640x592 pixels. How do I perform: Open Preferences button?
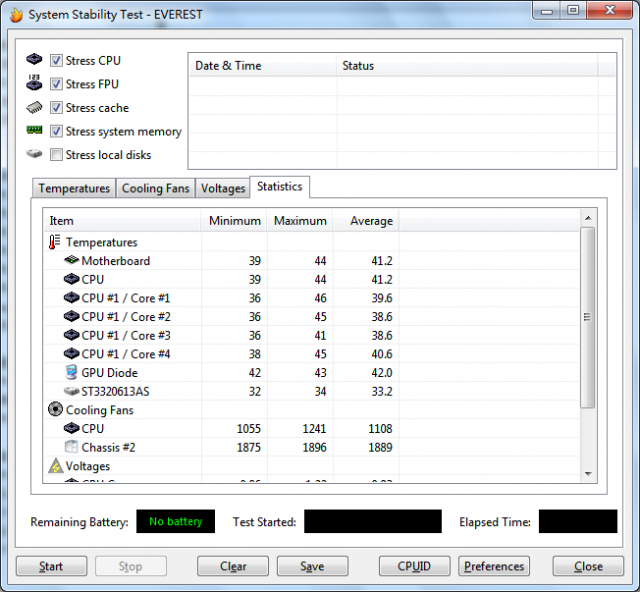pyautogui.click(x=494, y=566)
